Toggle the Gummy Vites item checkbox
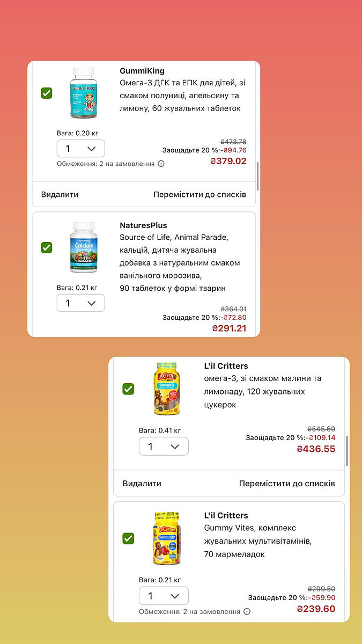Screen dimensions: 362x644 tap(128, 538)
